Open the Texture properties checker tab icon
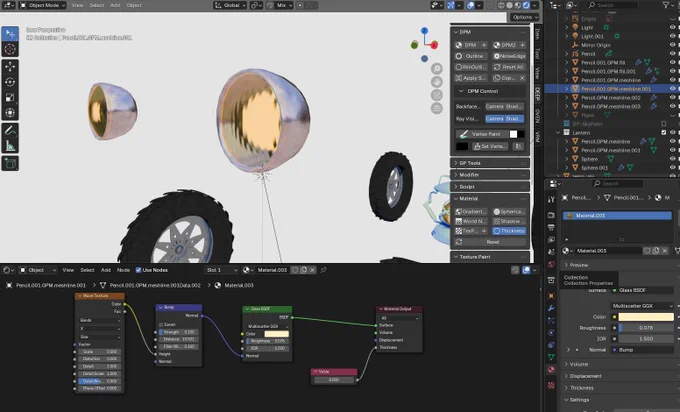 (x=551, y=385)
